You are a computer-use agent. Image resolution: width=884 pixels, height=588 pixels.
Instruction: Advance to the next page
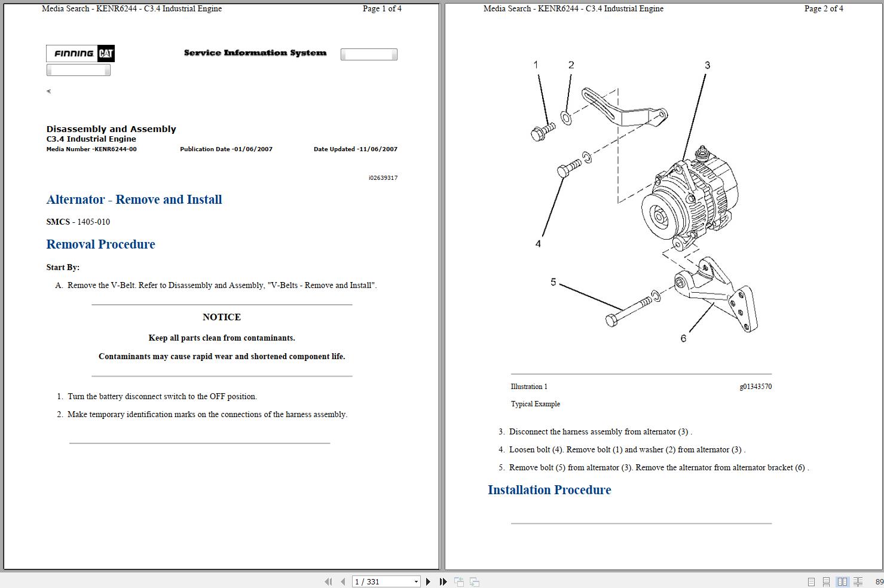pos(428,581)
